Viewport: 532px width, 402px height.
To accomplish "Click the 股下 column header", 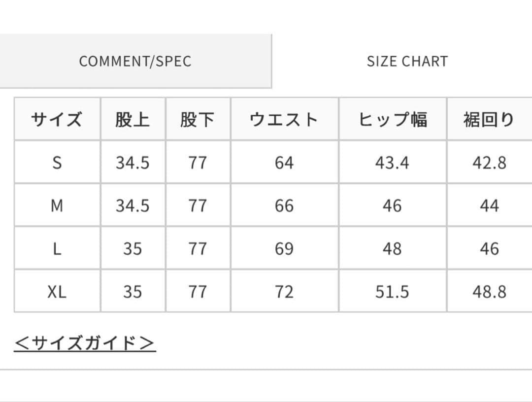I will 198,118.
